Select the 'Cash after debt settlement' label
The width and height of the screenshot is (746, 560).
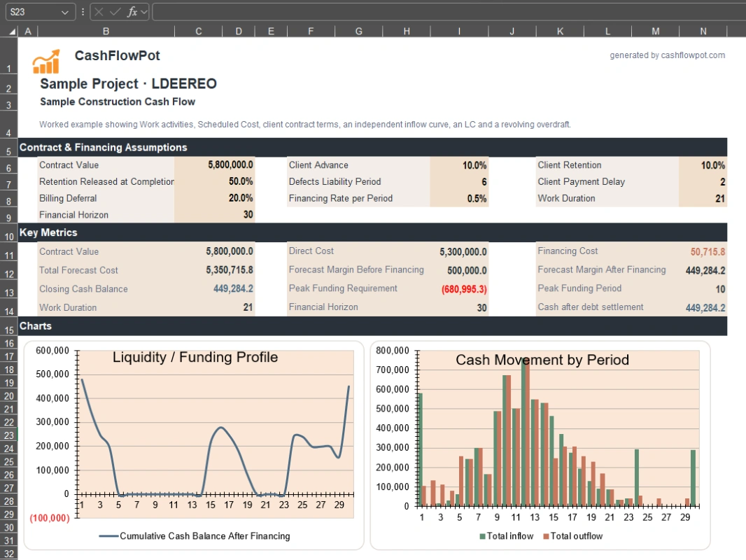click(591, 307)
